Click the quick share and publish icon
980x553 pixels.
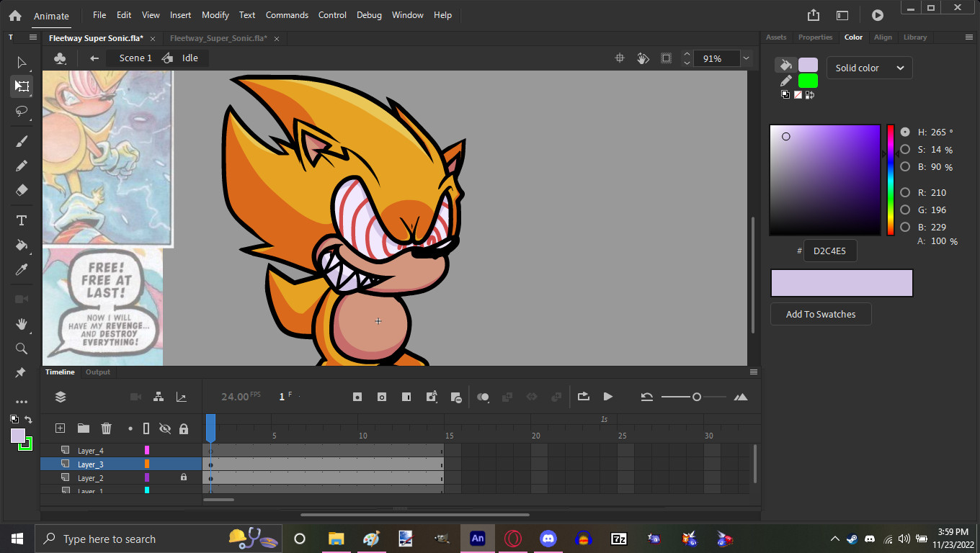(x=814, y=15)
